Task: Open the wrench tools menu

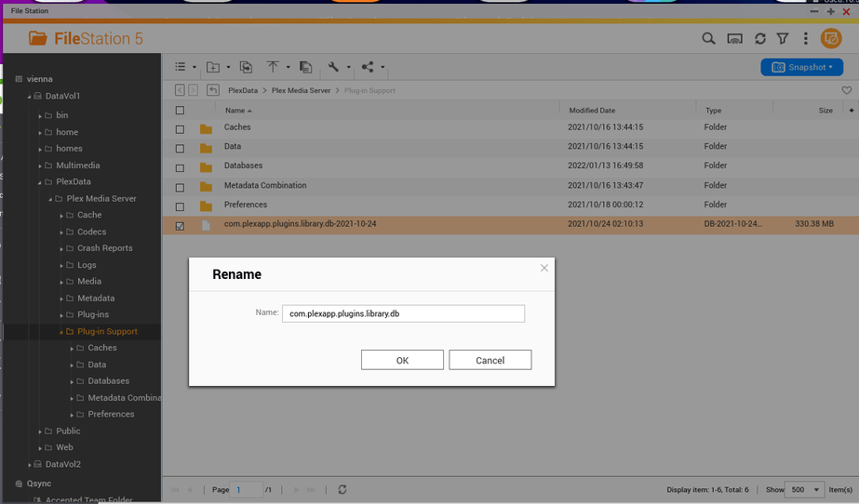Action: click(x=333, y=67)
